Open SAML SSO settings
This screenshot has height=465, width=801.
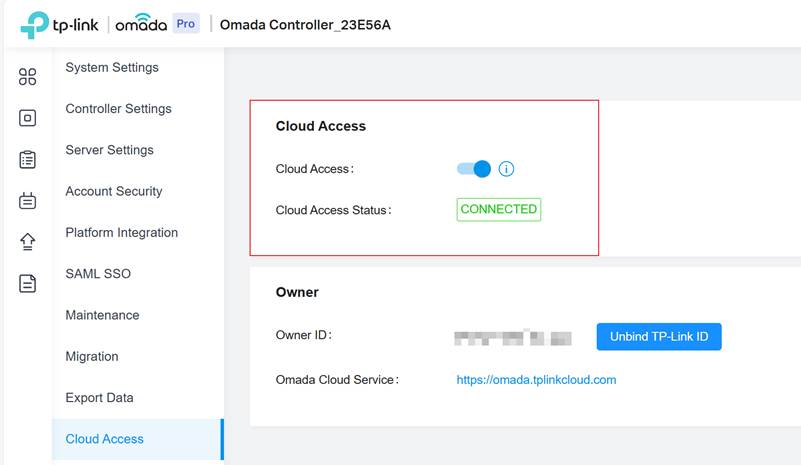click(98, 274)
